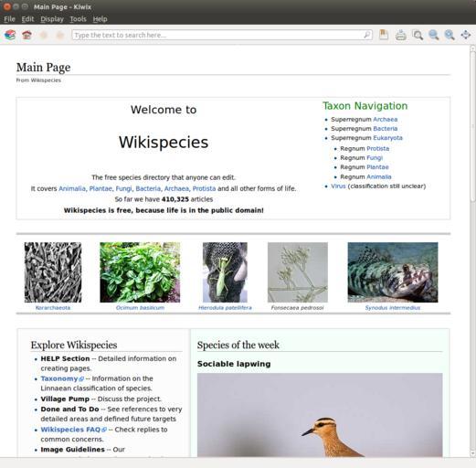Image resolution: width=476 pixels, height=468 pixels.
Task: Go to the home page icon
Action: pos(26,35)
